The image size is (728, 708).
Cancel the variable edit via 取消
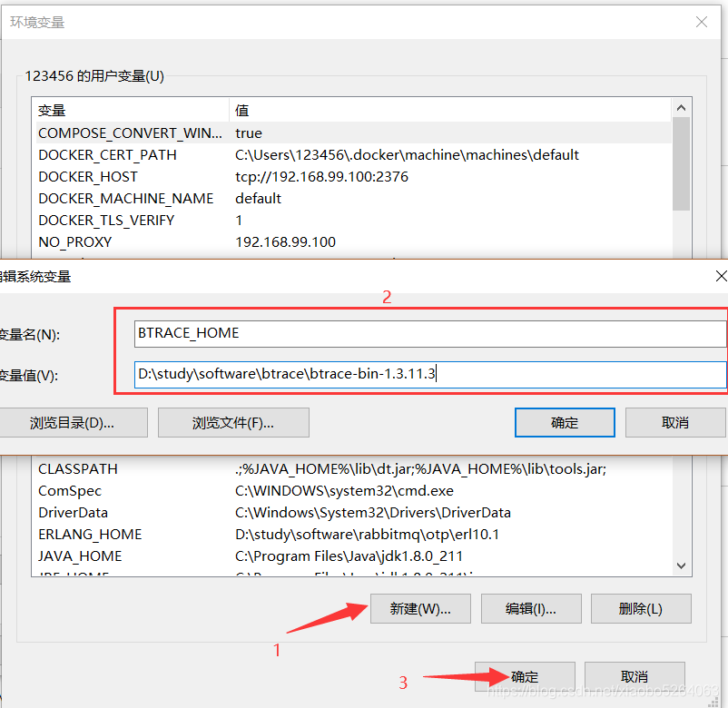(x=675, y=422)
